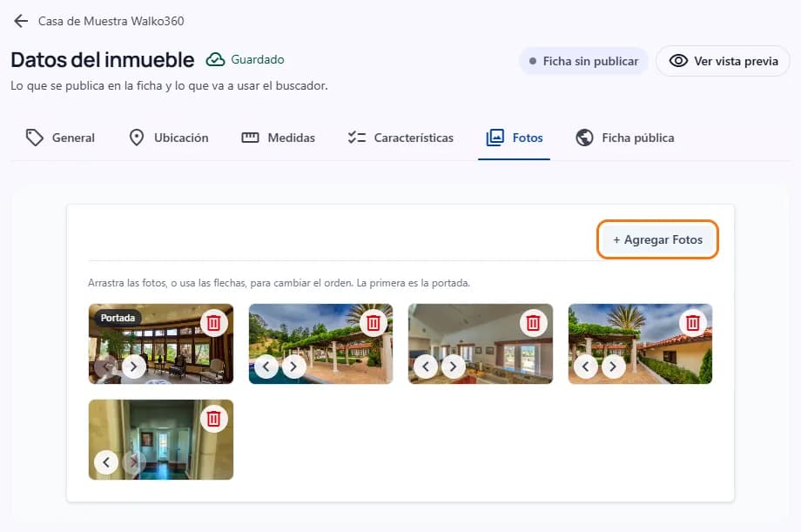Screen dimensions: 801x532
Task: Move the living room photo left
Action: click(x=426, y=367)
